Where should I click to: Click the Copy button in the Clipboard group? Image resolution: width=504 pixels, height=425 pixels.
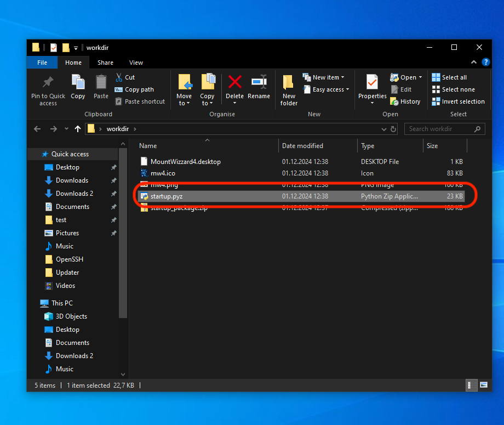[x=78, y=87]
